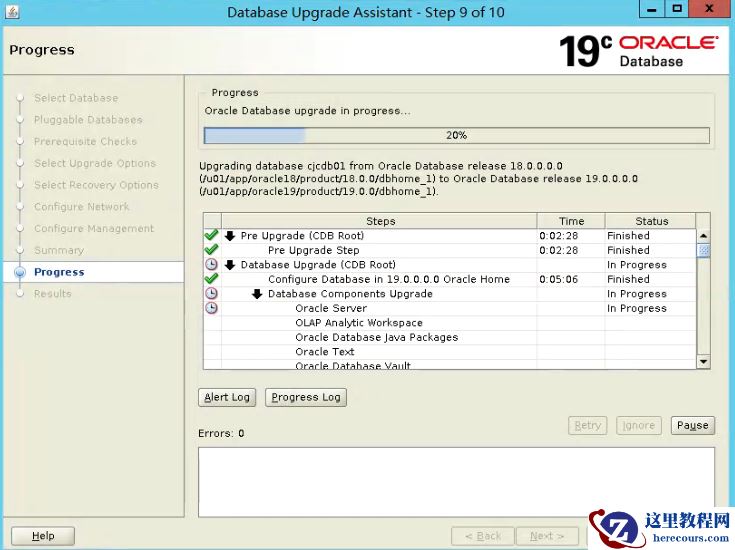Select the Oracle Server row text
Screen dimensions: 735x550
click(331, 308)
